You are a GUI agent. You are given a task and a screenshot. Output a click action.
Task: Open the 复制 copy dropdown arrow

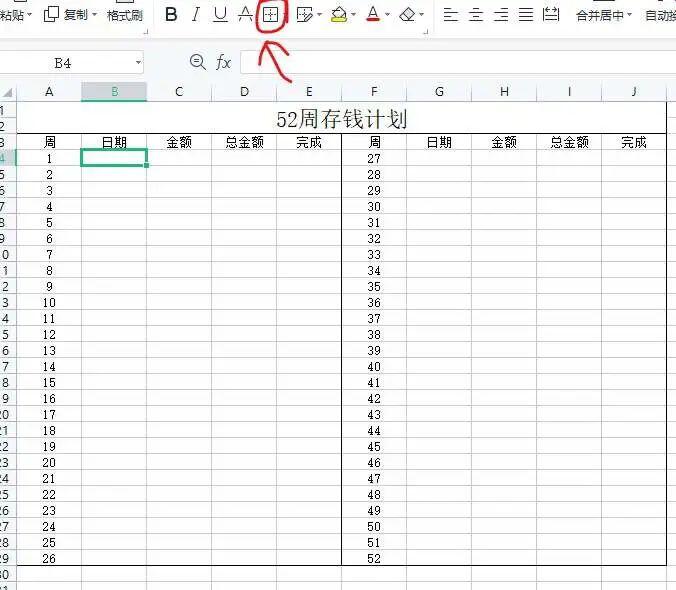(94, 15)
